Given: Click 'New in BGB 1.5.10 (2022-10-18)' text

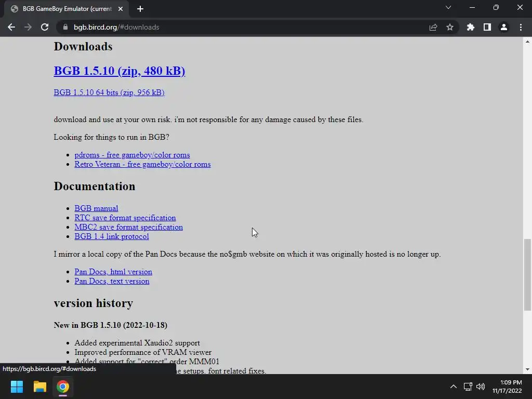Looking at the screenshot, I should 111,325.
